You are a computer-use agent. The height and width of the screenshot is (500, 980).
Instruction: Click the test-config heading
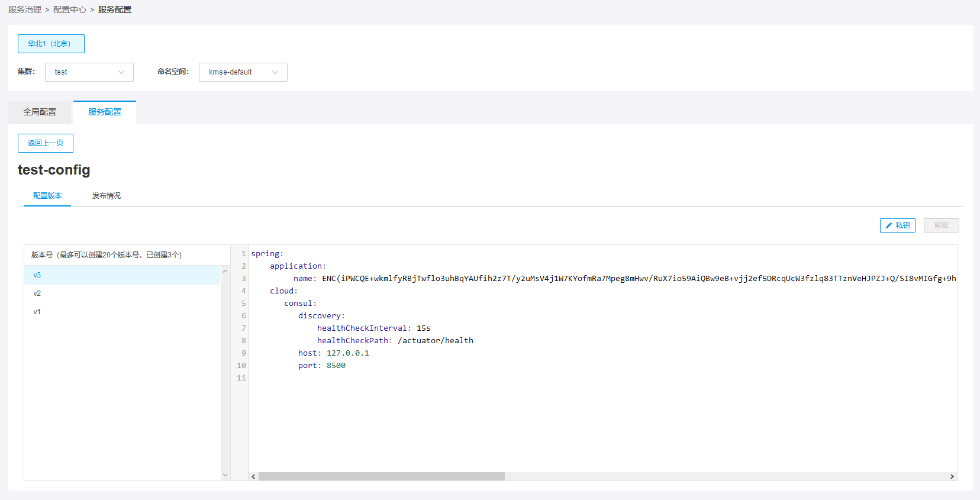click(54, 170)
